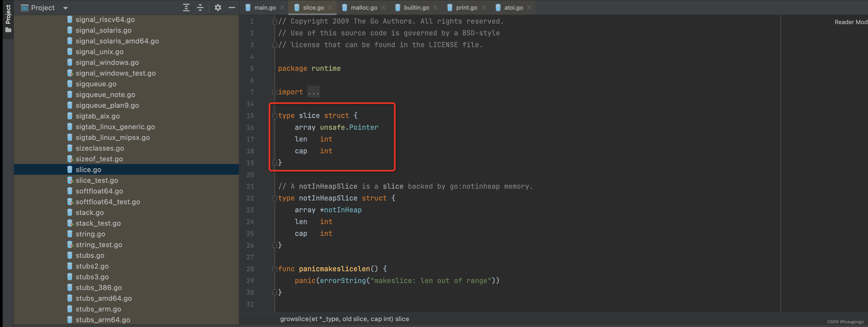Viewport: 868px width, 327px height.
Task: Click errorString call on line 29
Action: click(x=343, y=281)
